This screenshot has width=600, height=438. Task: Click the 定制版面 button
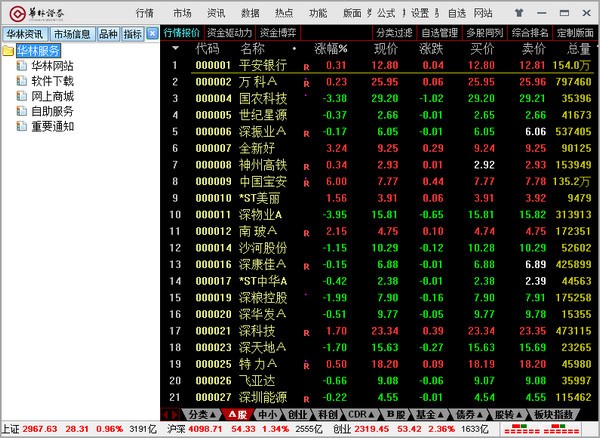click(x=575, y=33)
